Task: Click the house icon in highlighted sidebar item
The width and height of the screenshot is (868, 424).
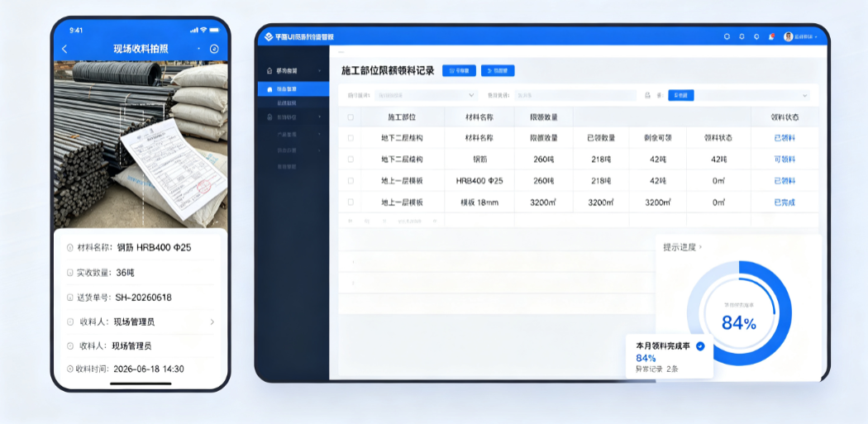Action: coord(269,88)
